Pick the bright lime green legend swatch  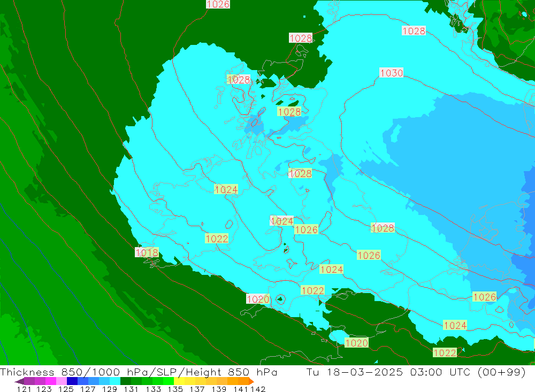pos(169,381)
